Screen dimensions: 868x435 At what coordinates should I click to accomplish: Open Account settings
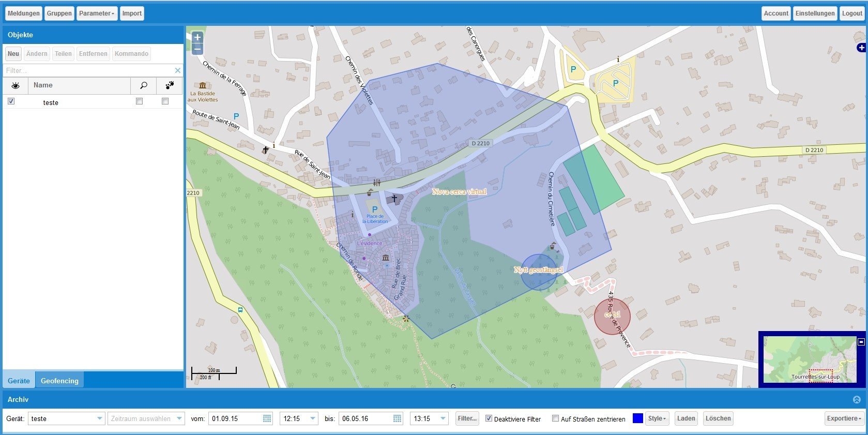776,13
